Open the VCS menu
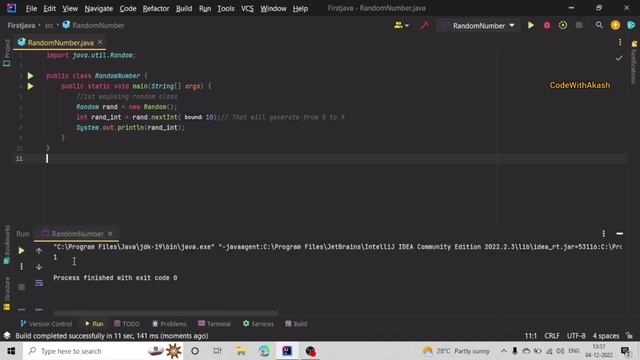The height and width of the screenshot is (360, 640). (x=247, y=8)
